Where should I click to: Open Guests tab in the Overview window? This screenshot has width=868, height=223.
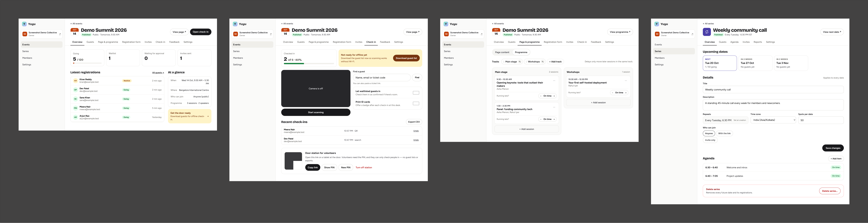[x=90, y=42]
